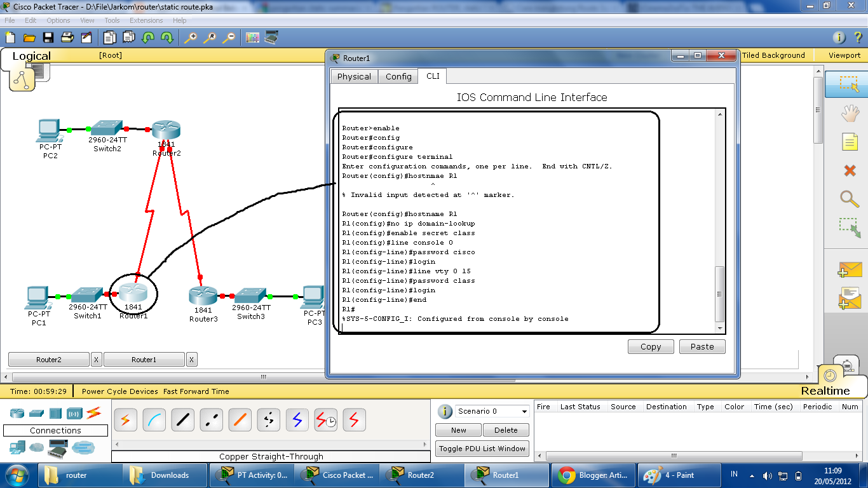Screen dimensions: 868x488
Task: Reset zoom with the R magnifier icon
Action: pos(209,37)
